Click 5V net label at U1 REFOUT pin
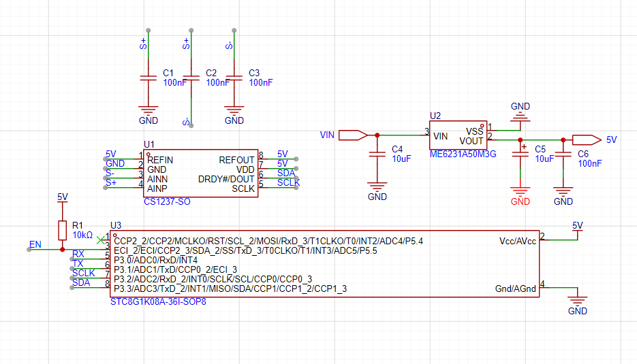Screen dimensions: 637x364 pyautogui.click(x=282, y=154)
